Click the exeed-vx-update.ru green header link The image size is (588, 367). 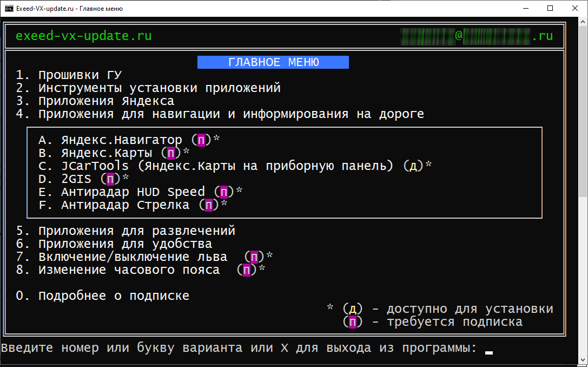coord(84,36)
